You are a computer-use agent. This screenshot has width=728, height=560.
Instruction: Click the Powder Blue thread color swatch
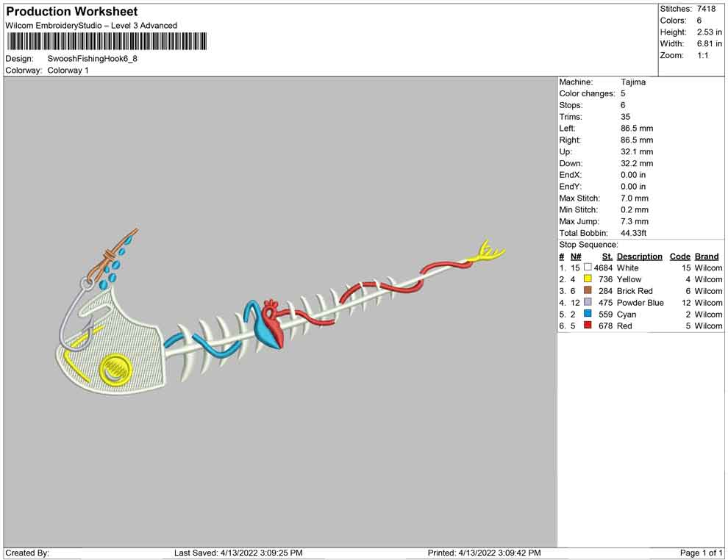[588, 302]
